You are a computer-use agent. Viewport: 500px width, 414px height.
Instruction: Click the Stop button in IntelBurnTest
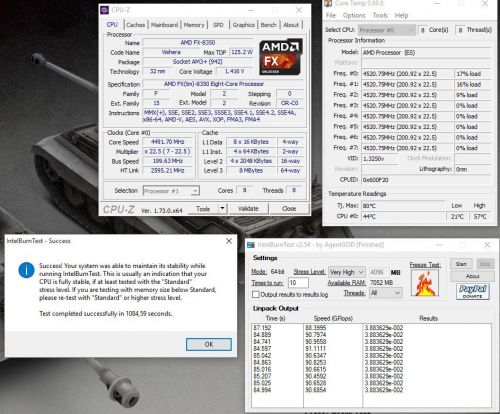485,264
